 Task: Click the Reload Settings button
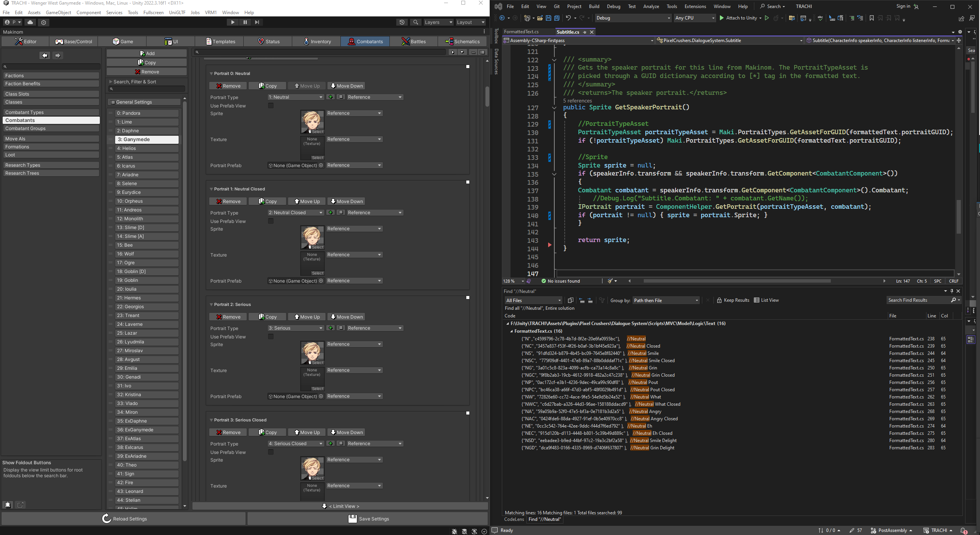[x=124, y=519]
